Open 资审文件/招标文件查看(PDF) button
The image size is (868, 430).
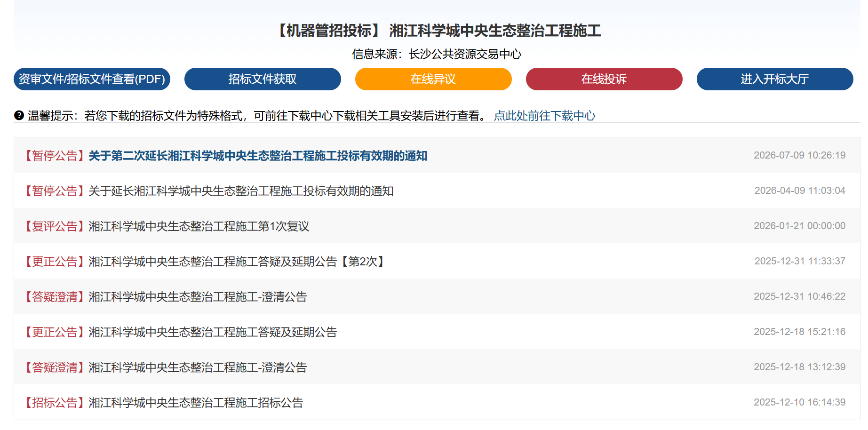(92, 79)
